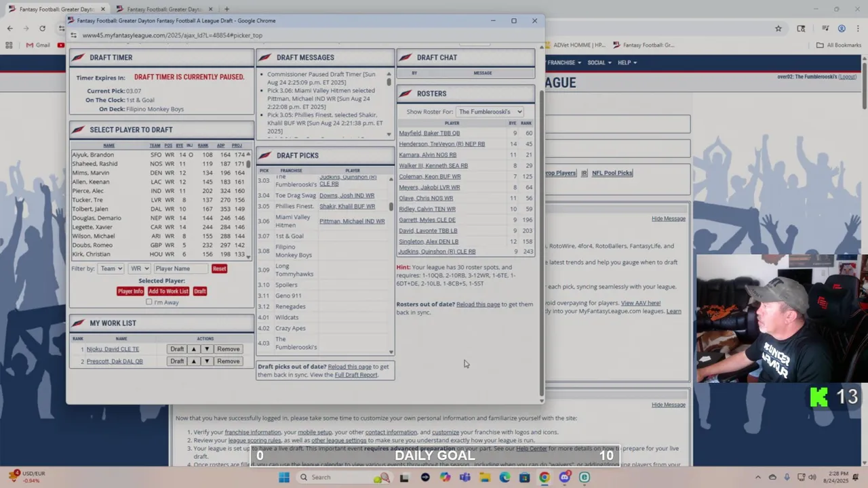
Task: Click Reload this page under Draft Picks
Action: click(x=349, y=367)
